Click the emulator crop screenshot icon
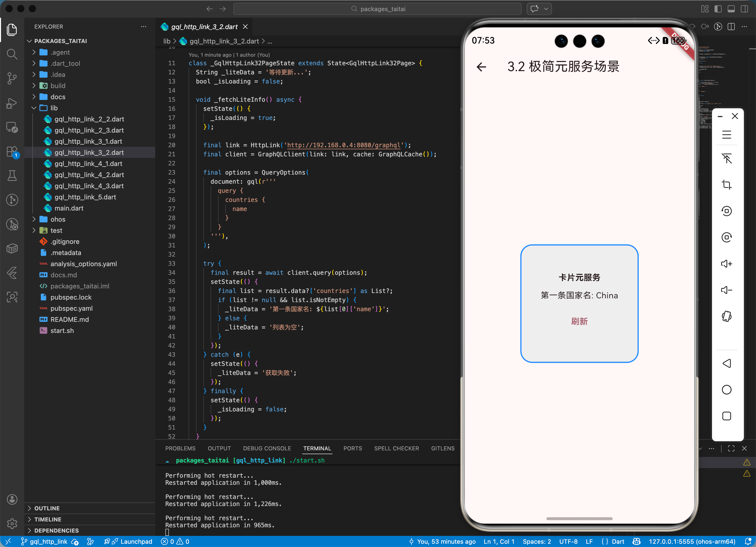This screenshot has width=756, height=547. [726, 184]
